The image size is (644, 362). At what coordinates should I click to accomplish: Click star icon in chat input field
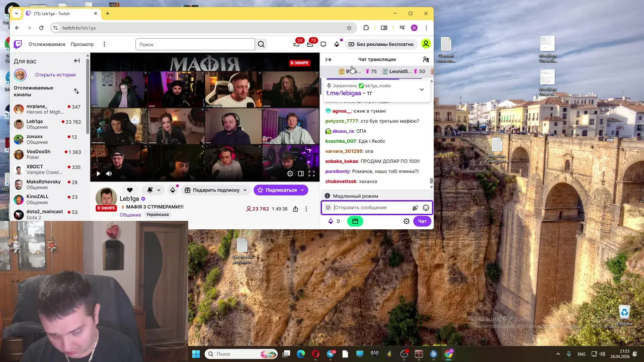[x=328, y=208]
